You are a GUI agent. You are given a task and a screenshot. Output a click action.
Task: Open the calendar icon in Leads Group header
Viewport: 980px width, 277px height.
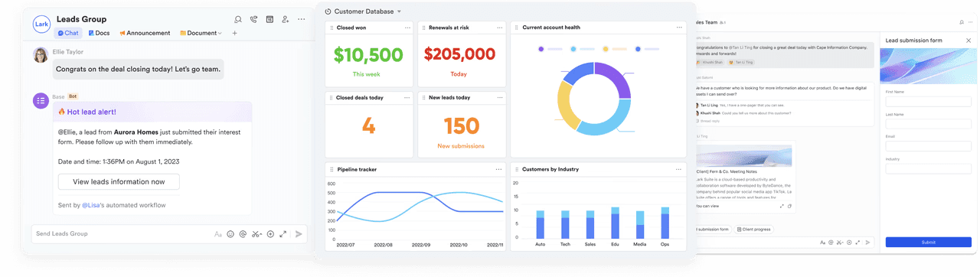point(269,19)
